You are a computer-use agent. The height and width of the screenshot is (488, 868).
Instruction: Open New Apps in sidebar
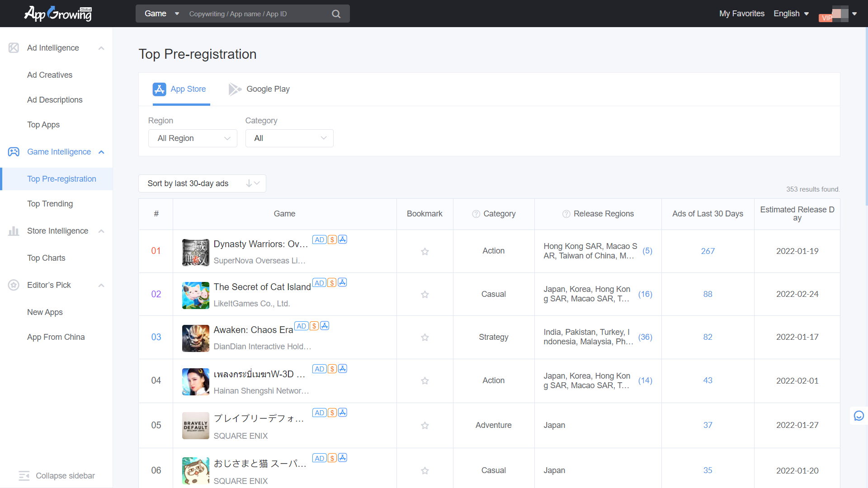45,312
